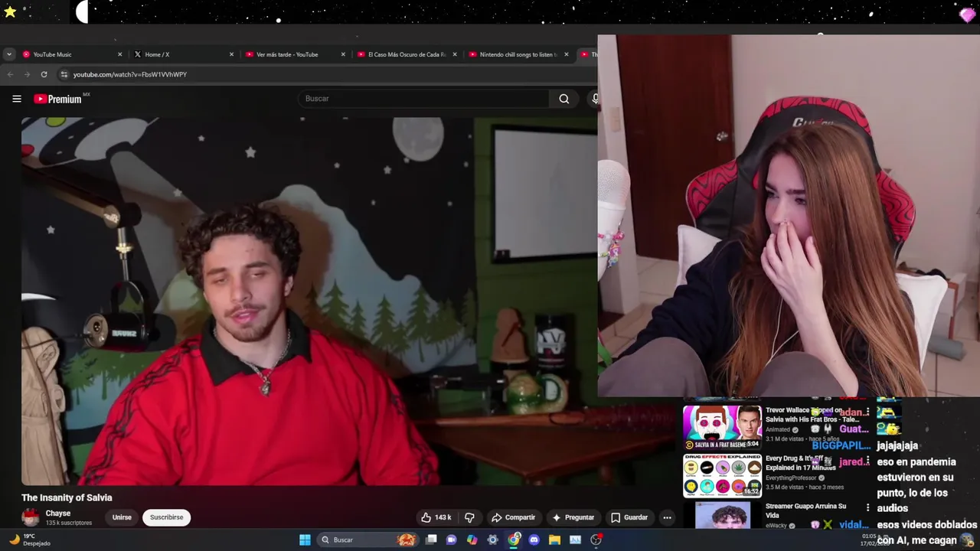Open Google Chrome from the taskbar
Image resolution: width=980 pixels, height=551 pixels.
(x=514, y=540)
